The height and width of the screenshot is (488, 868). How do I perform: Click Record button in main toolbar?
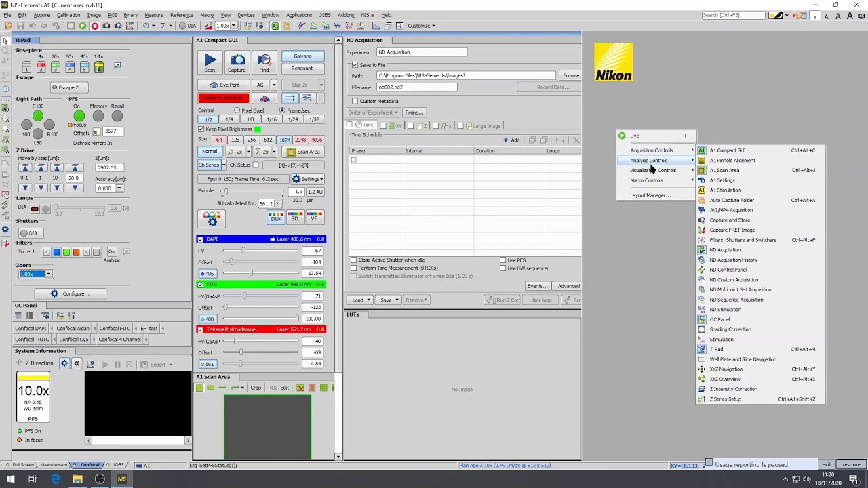point(95,26)
